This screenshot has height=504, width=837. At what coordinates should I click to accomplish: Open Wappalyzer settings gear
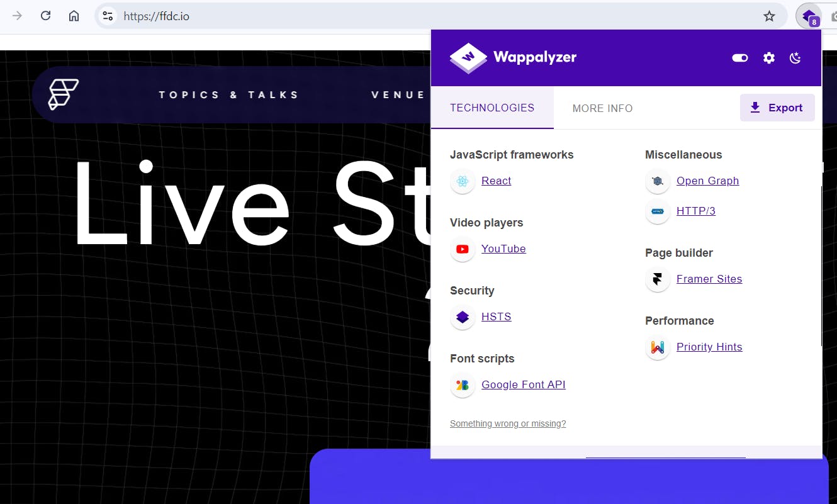pos(769,58)
